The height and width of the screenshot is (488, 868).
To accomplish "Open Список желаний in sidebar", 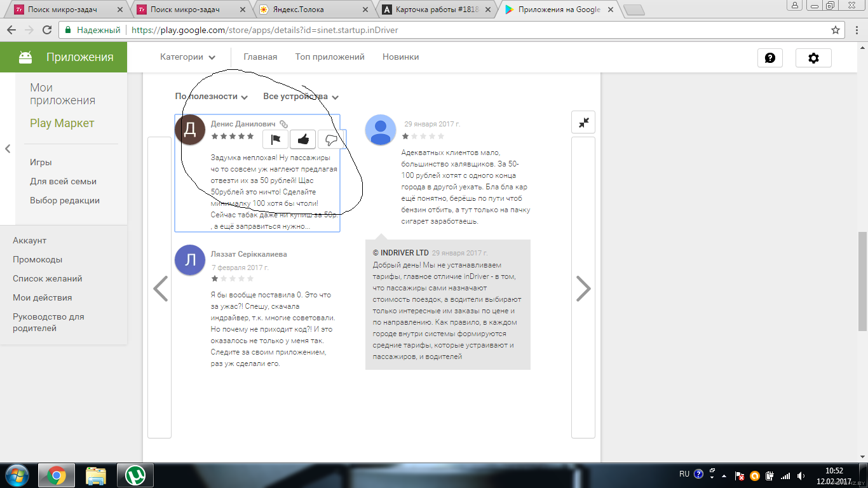I will click(x=48, y=278).
